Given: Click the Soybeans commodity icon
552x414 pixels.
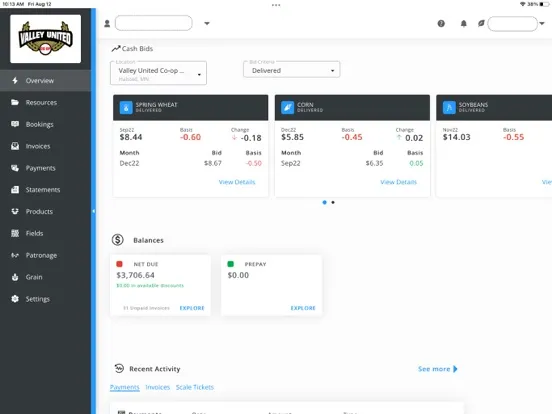Looking at the screenshot, I should (449, 107).
